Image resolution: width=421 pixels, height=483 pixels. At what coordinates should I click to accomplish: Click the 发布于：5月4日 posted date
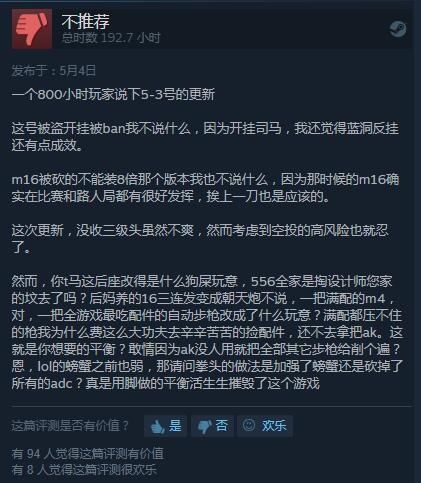click(54, 71)
